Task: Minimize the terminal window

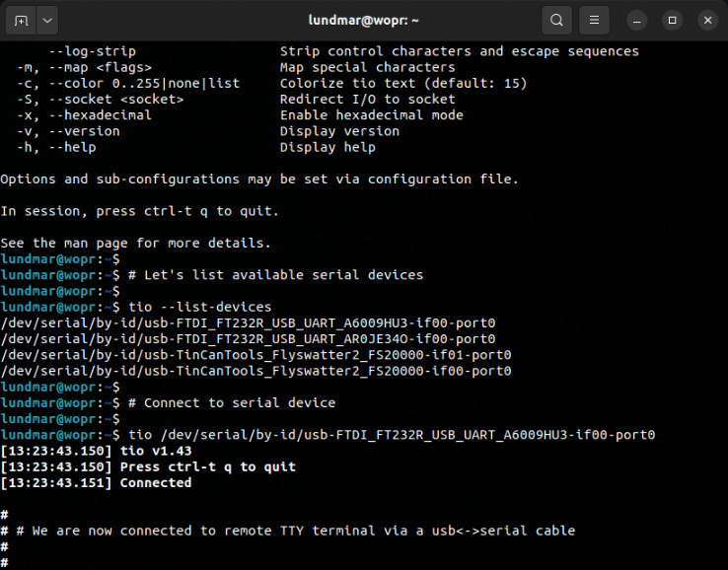Action: click(x=637, y=21)
